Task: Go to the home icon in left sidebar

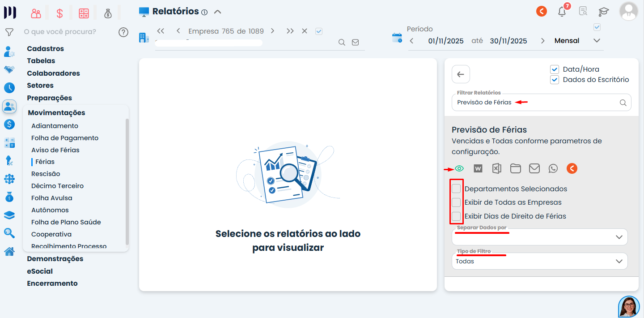Action: coord(9,251)
